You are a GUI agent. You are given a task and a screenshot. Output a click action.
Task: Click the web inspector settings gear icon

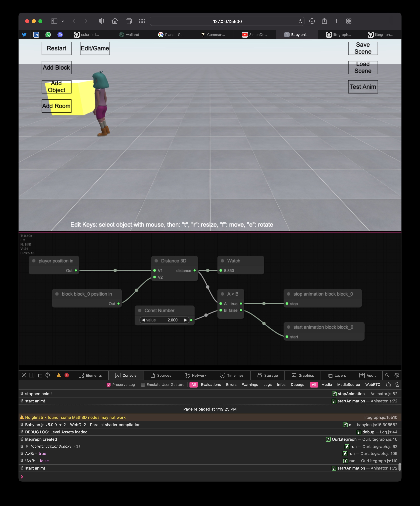point(397,375)
